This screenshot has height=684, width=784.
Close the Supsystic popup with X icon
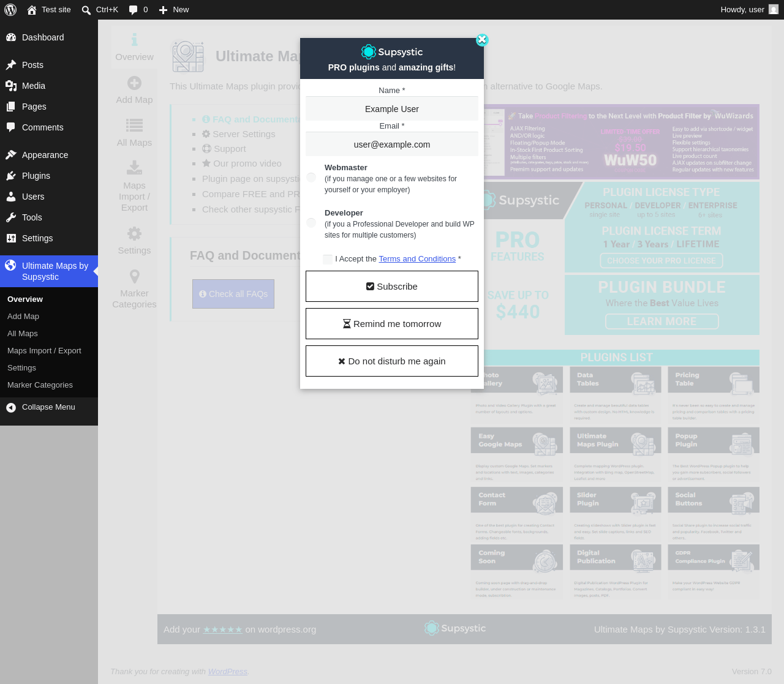tap(482, 40)
